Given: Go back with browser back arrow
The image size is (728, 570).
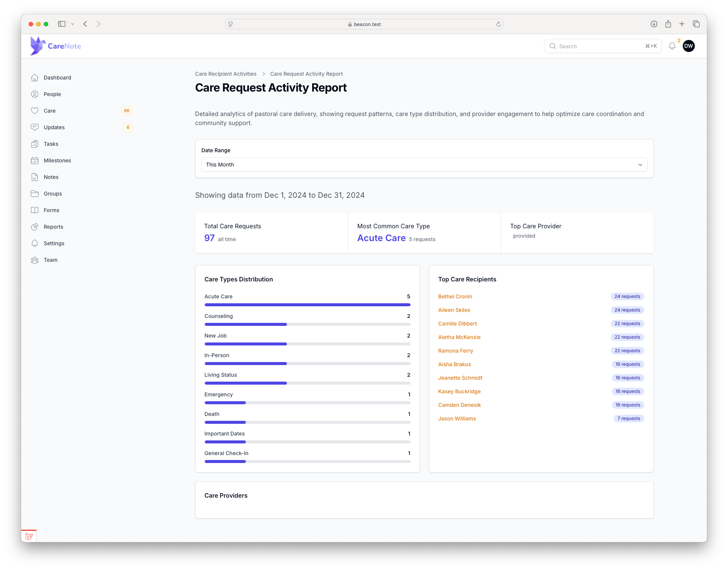Looking at the screenshot, I should (86, 24).
